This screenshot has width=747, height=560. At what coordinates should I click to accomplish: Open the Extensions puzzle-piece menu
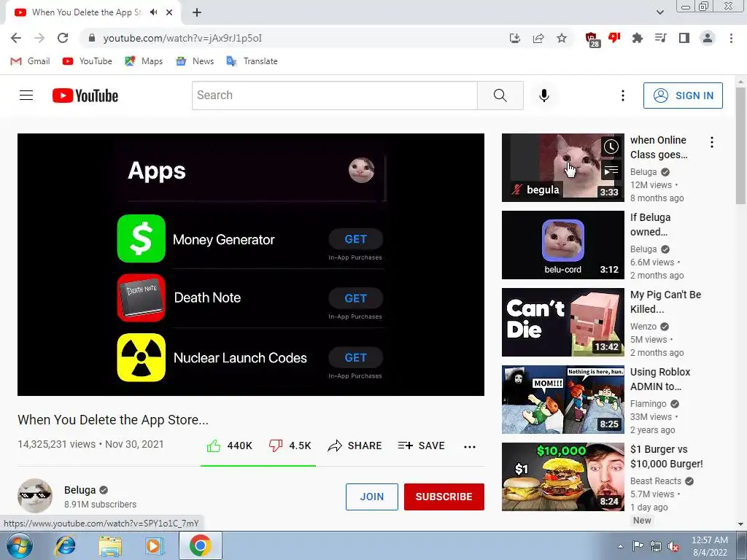point(637,38)
